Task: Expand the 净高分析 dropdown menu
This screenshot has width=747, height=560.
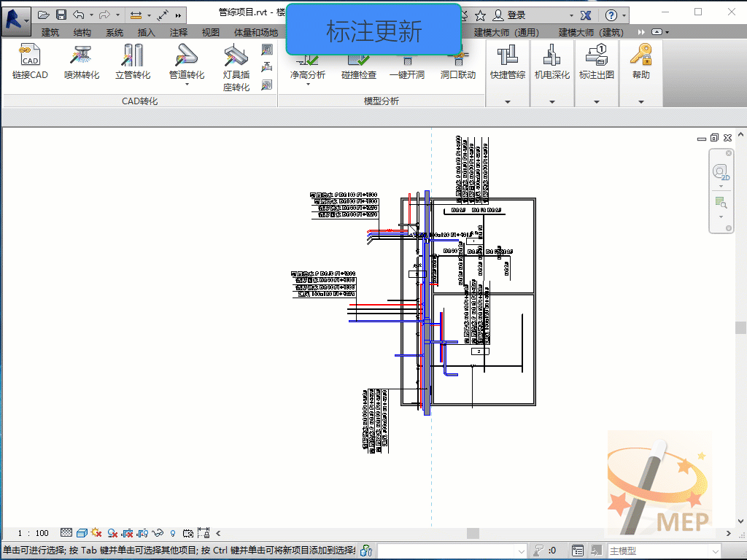Action: (307, 85)
